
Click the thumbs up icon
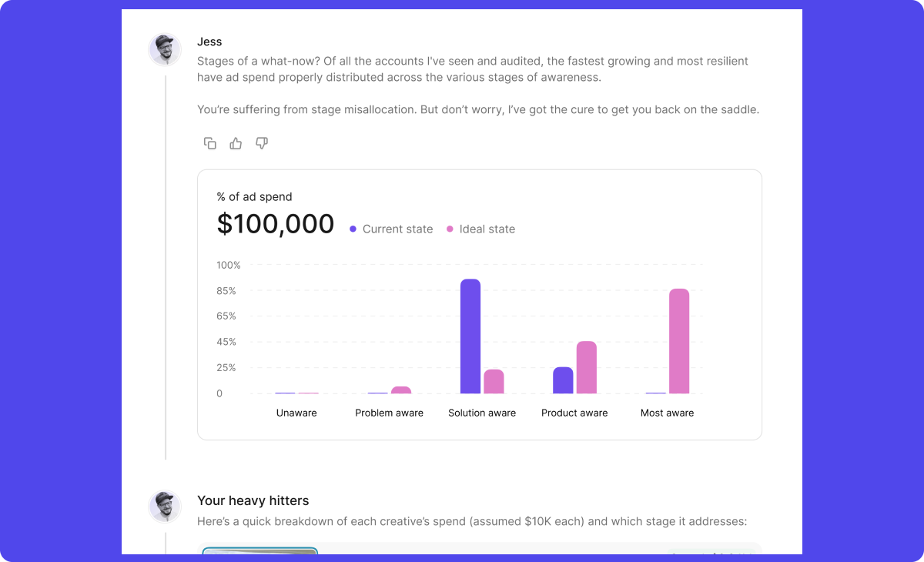point(236,143)
